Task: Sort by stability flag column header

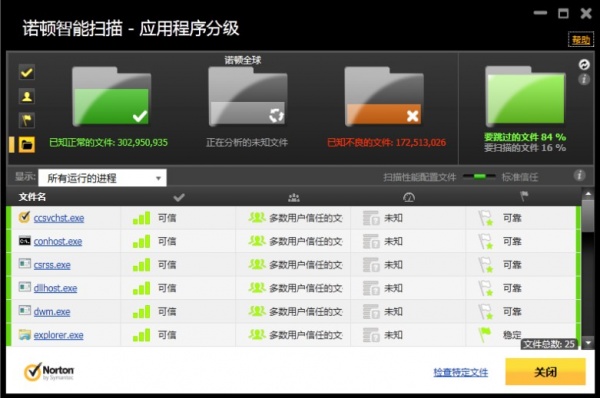Action: click(x=524, y=197)
